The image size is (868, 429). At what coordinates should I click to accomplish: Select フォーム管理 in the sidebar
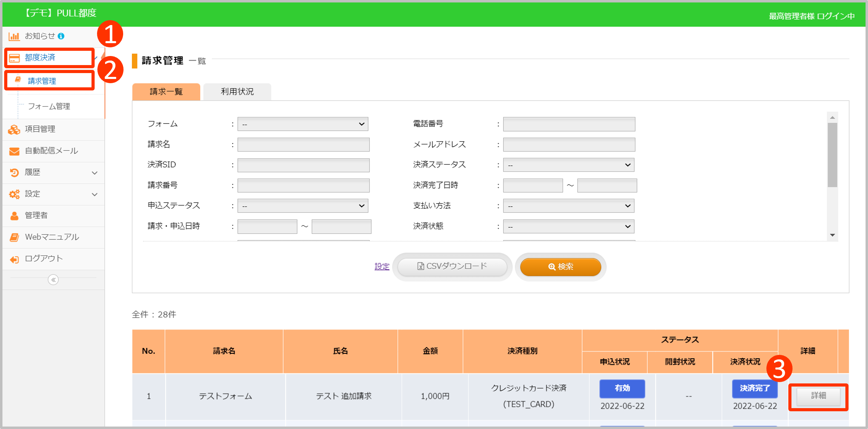pyautogui.click(x=49, y=106)
